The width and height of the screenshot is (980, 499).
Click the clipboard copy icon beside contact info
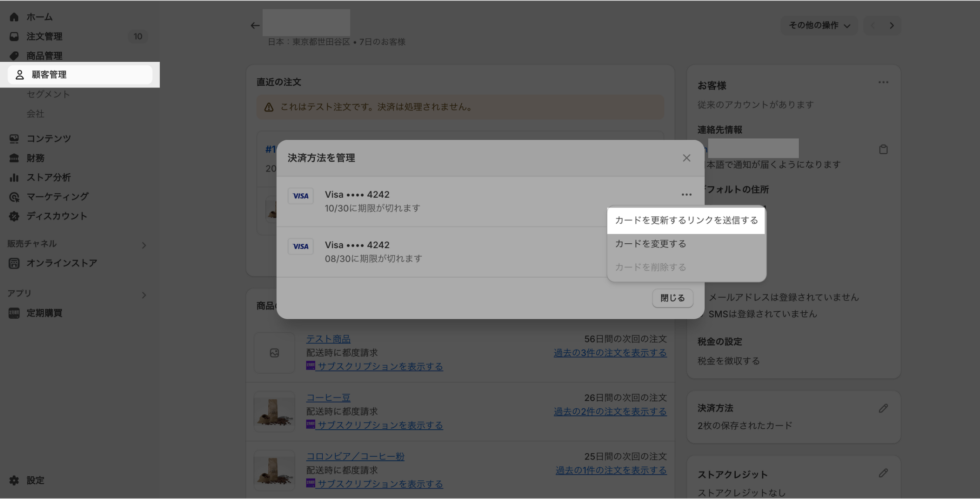(x=883, y=150)
